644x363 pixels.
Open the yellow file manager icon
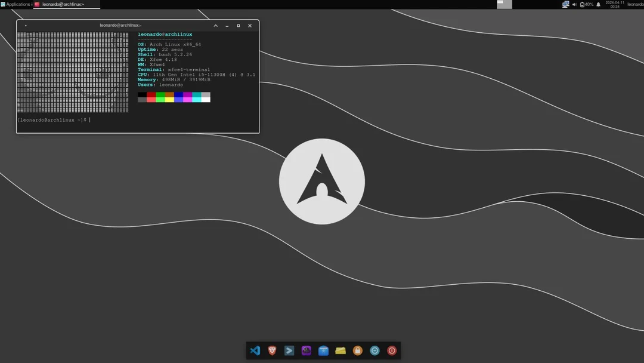click(x=340, y=350)
